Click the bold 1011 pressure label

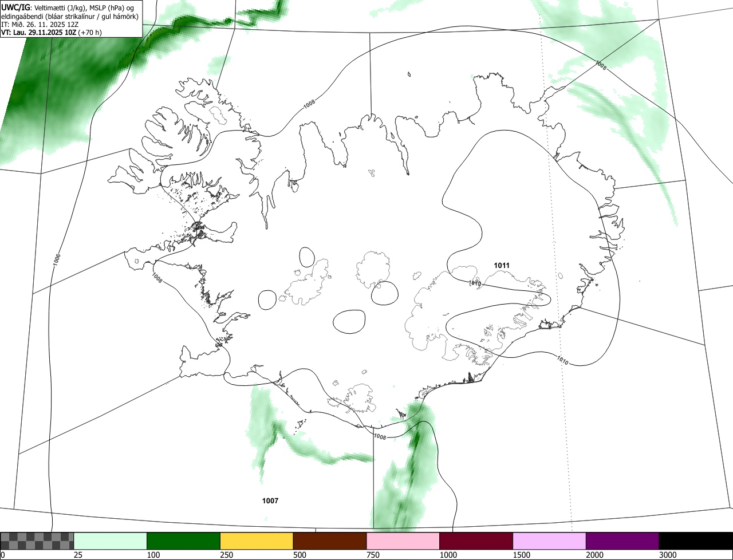click(502, 265)
